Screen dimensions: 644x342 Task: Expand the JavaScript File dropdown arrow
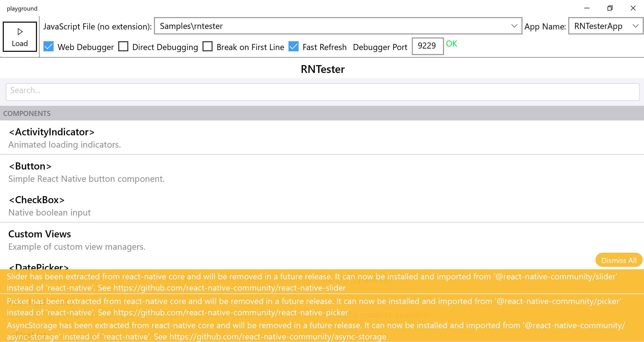[x=514, y=26]
